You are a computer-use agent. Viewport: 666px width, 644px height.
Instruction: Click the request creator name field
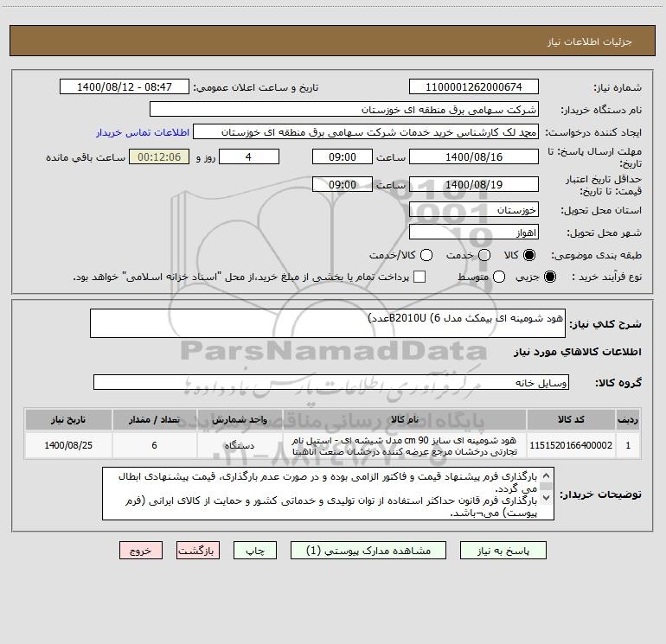coord(366,132)
